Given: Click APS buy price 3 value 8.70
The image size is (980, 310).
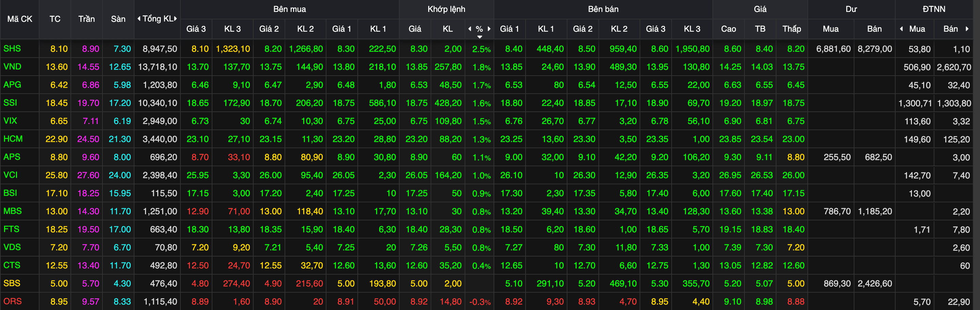Looking at the screenshot, I should (x=200, y=157).
